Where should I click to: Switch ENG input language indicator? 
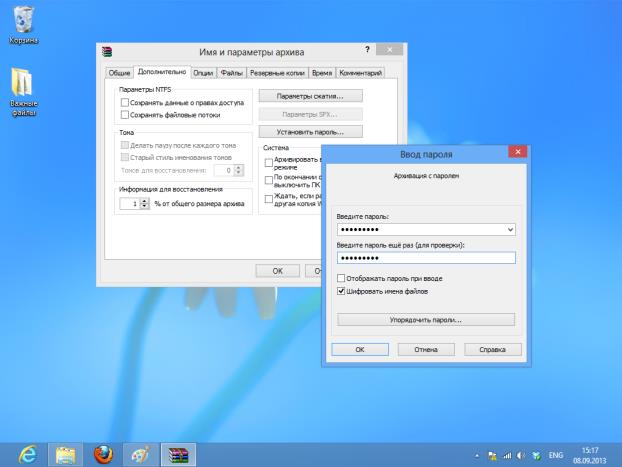coord(556,455)
